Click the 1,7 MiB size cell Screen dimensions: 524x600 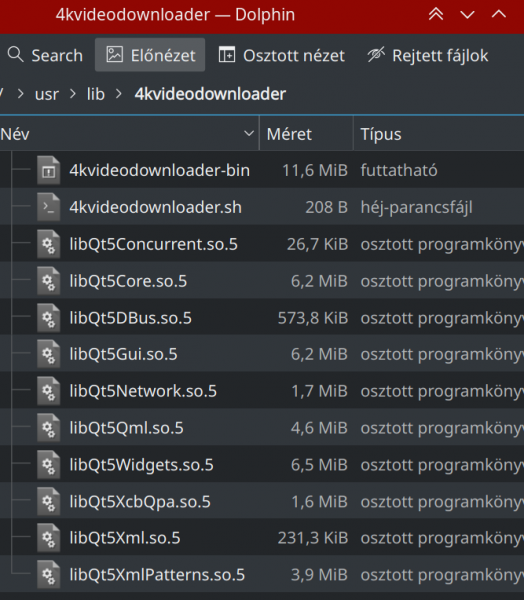pos(320,391)
